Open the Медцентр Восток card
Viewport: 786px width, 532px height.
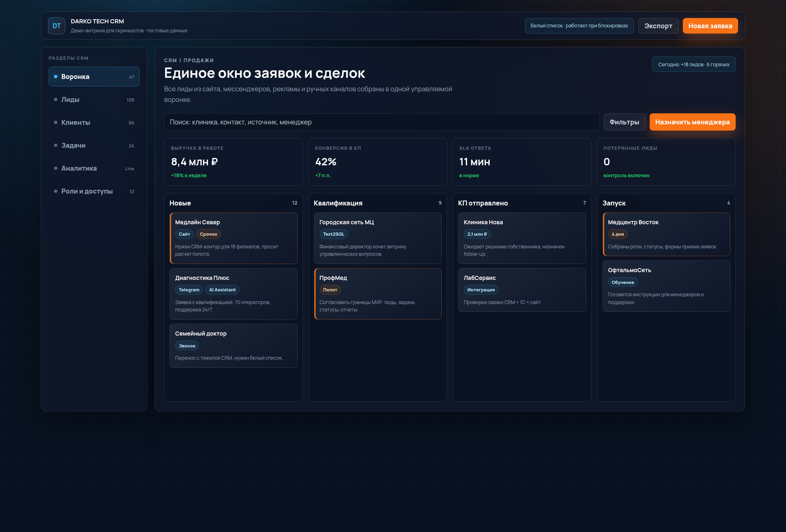pyautogui.click(x=666, y=234)
